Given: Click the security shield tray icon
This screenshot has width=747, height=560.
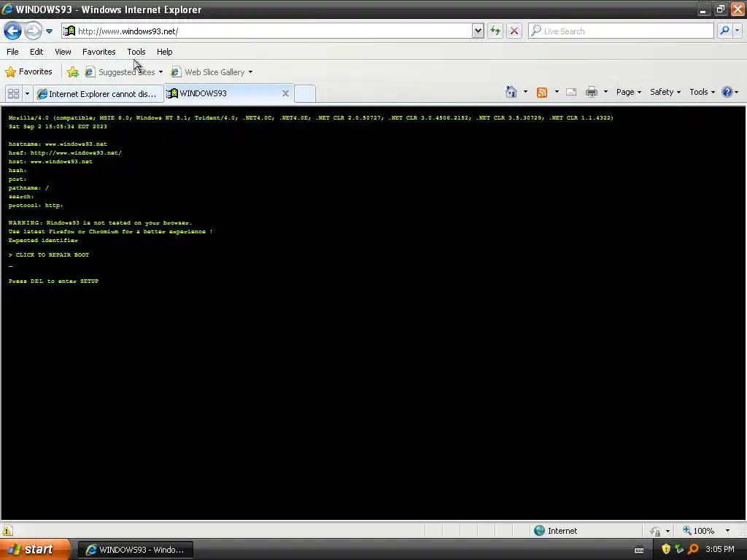Looking at the screenshot, I should (665, 549).
